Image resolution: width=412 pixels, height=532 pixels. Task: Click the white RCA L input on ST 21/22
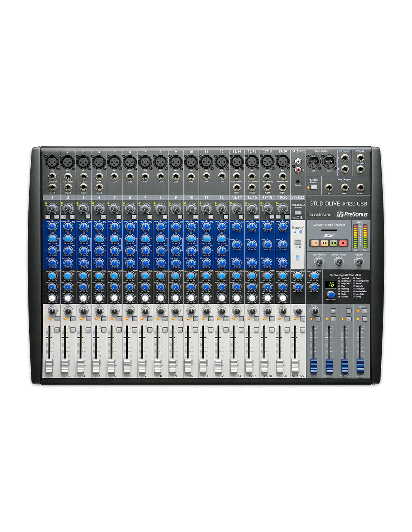(x=298, y=162)
